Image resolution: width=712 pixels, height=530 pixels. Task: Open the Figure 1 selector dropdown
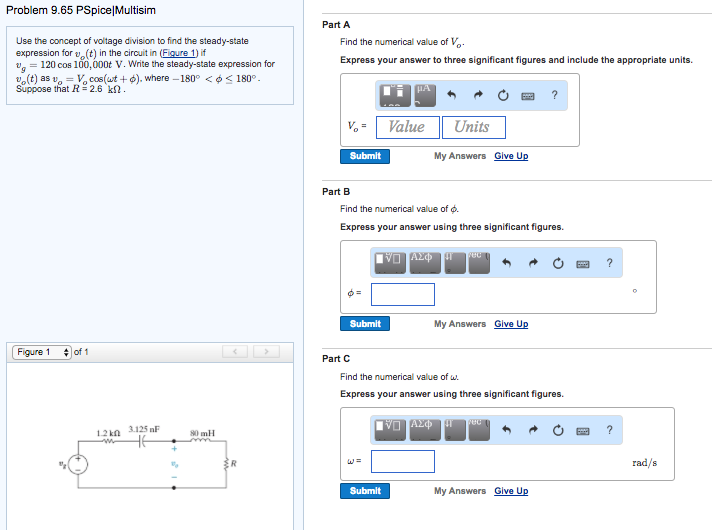(x=42, y=352)
